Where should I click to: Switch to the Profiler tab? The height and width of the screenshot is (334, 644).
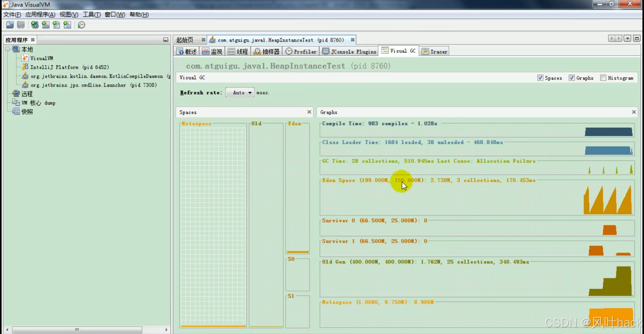pyautogui.click(x=301, y=51)
